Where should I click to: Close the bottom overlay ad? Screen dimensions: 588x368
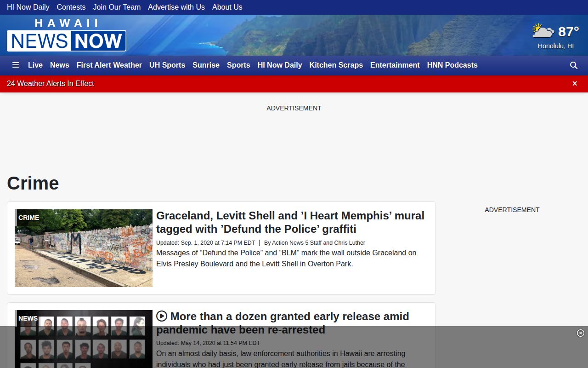click(581, 333)
